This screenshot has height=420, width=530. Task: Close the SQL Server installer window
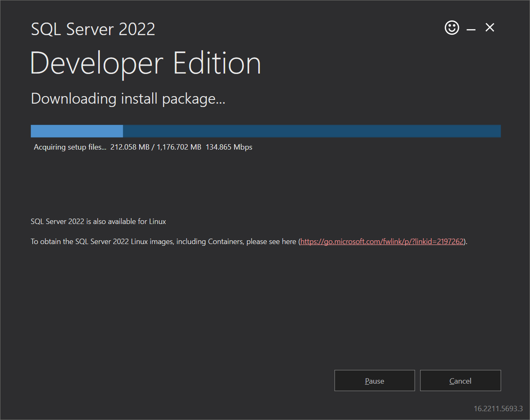(490, 28)
